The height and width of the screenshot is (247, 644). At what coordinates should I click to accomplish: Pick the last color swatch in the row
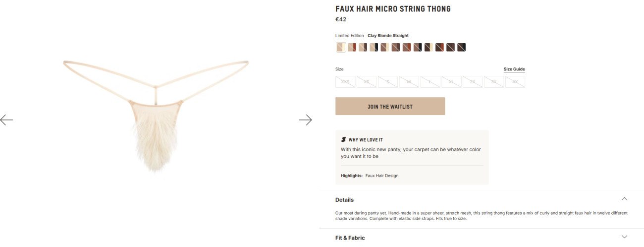[x=462, y=48]
